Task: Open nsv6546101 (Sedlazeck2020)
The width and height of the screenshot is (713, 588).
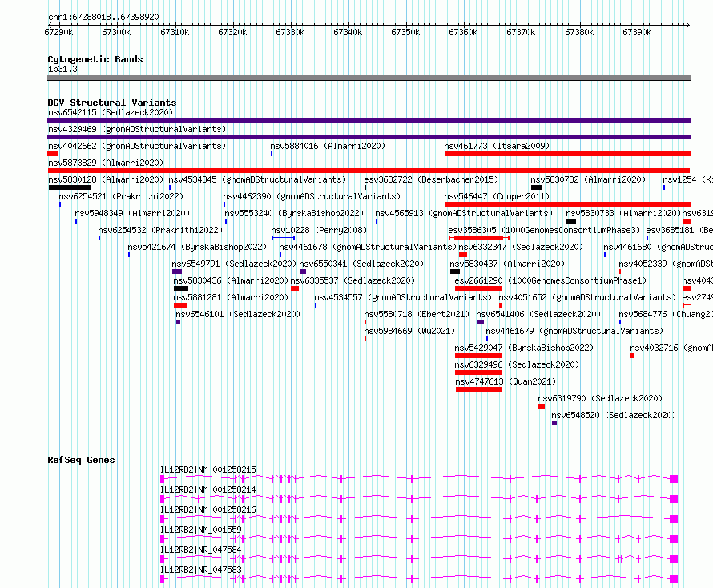Action: point(238,314)
